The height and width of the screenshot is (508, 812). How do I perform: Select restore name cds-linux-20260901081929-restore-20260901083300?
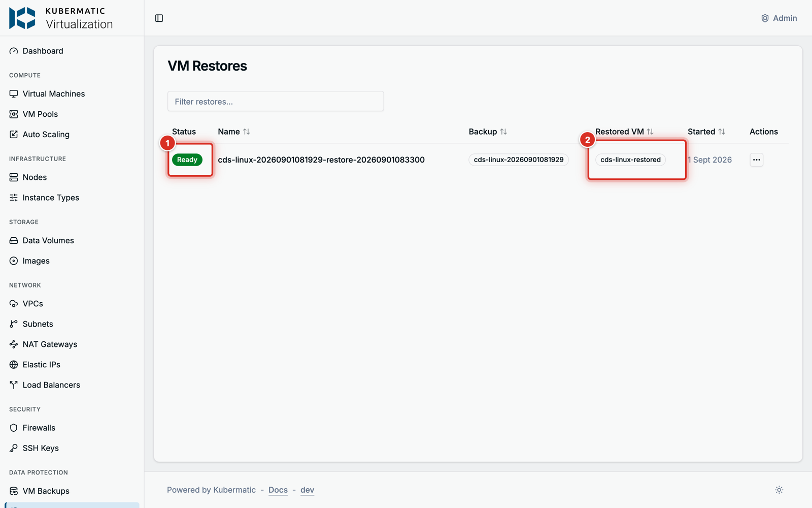click(321, 160)
